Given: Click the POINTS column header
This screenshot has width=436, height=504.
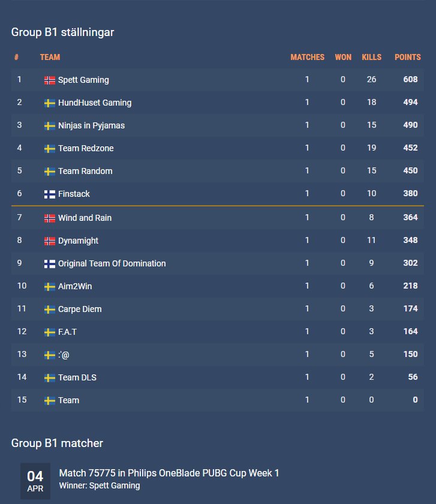Looking at the screenshot, I should [408, 57].
